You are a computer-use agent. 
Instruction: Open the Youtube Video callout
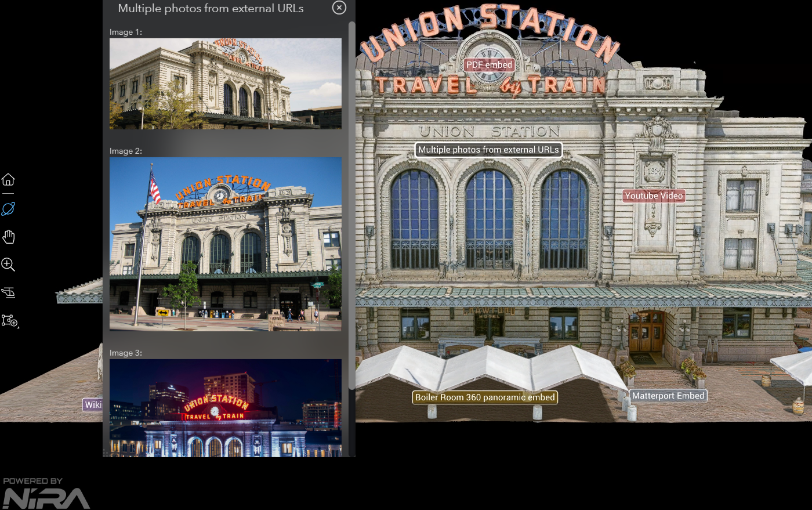pos(654,196)
